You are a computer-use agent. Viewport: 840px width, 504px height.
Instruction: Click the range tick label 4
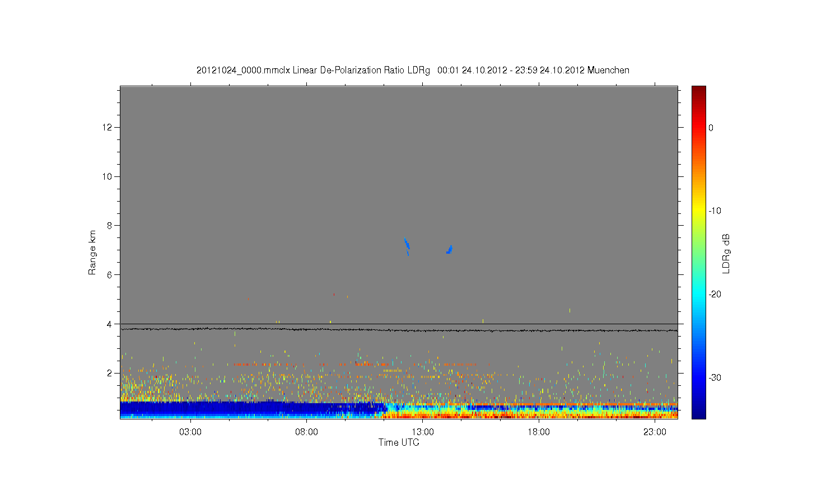(x=110, y=324)
